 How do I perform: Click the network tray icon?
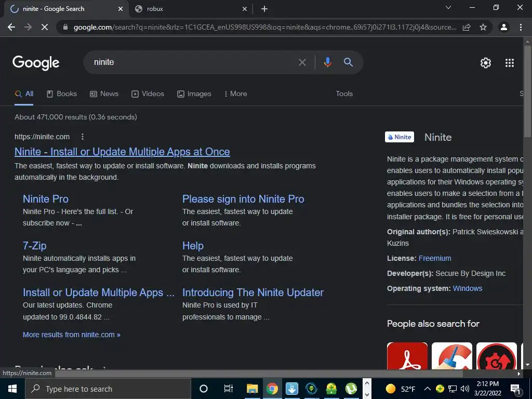click(453, 389)
